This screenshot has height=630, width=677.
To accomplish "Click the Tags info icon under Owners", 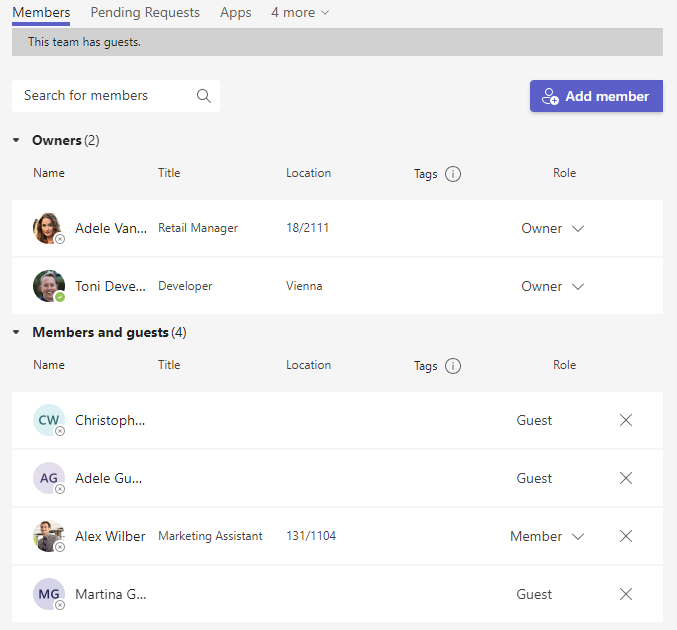I will [453, 174].
